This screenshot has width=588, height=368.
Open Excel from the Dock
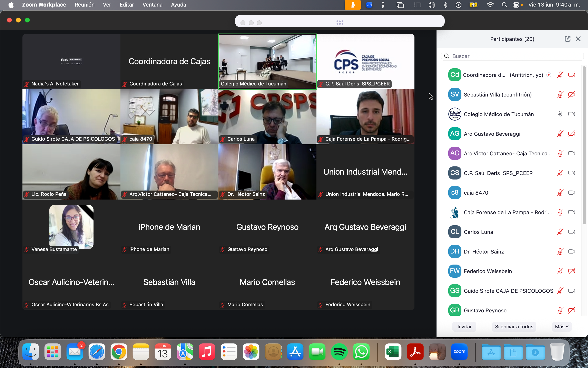(x=393, y=352)
